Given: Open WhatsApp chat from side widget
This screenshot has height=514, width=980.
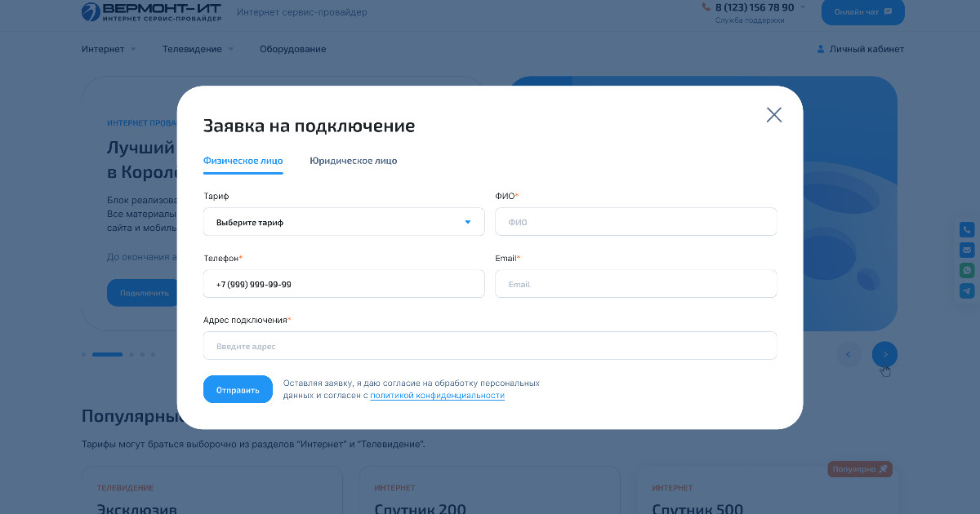Looking at the screenshot, I should pos(967,270).
